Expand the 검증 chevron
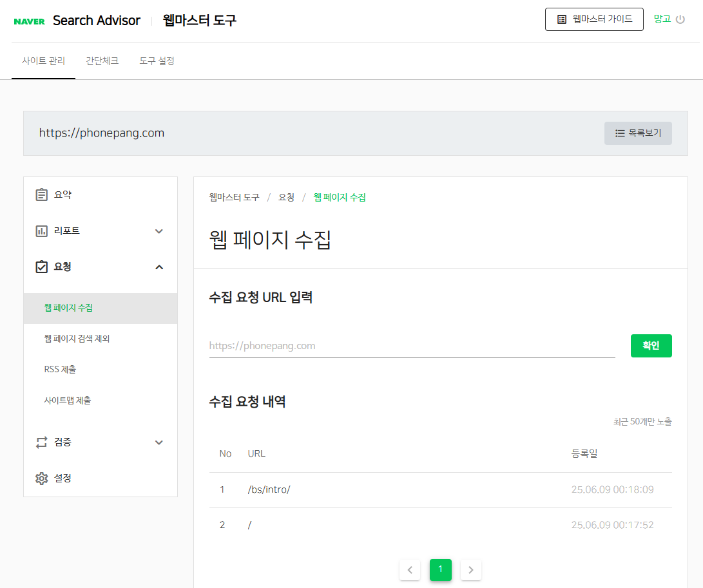 coord(159,442)
